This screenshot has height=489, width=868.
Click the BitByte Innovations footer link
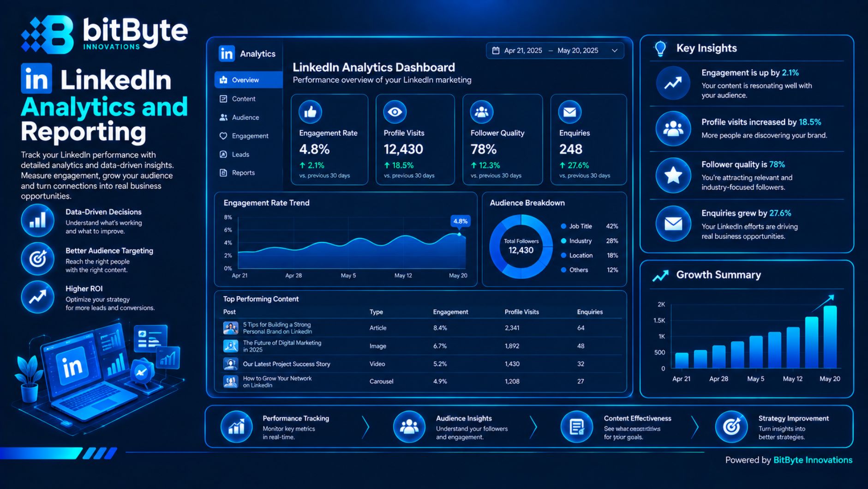[813, 460]
